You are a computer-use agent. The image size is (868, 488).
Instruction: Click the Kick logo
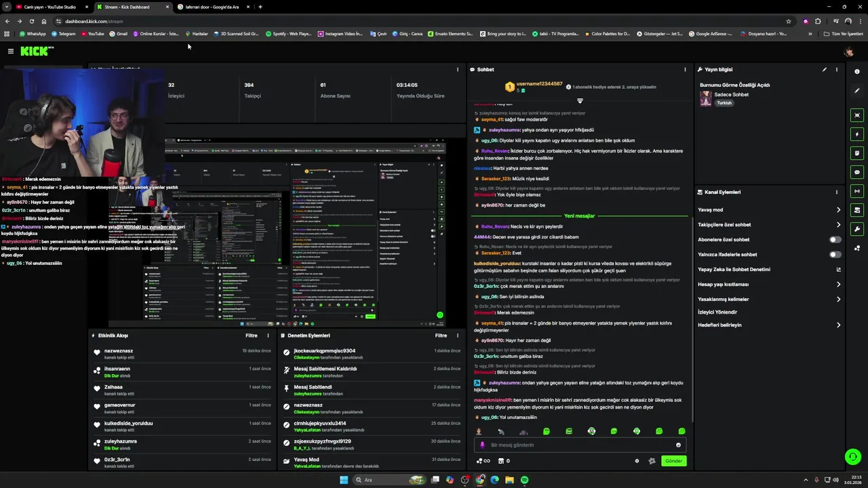point(37,52)
